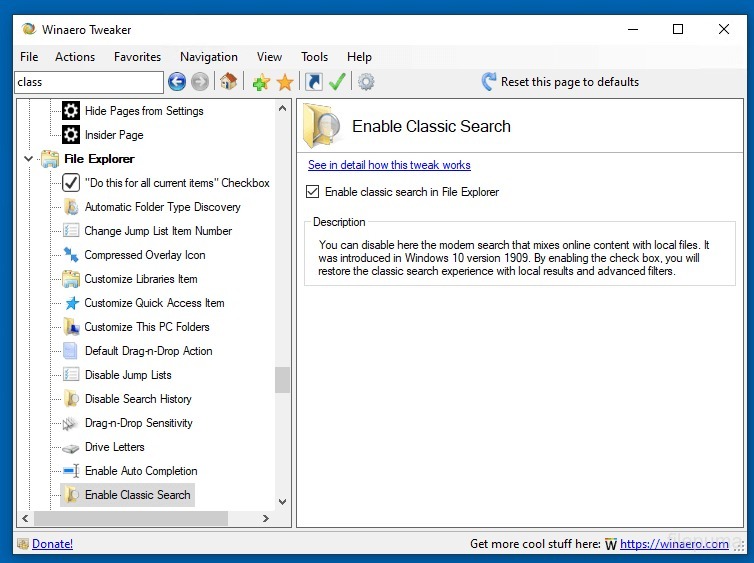Go to the Home page icon

coord(229,82)
